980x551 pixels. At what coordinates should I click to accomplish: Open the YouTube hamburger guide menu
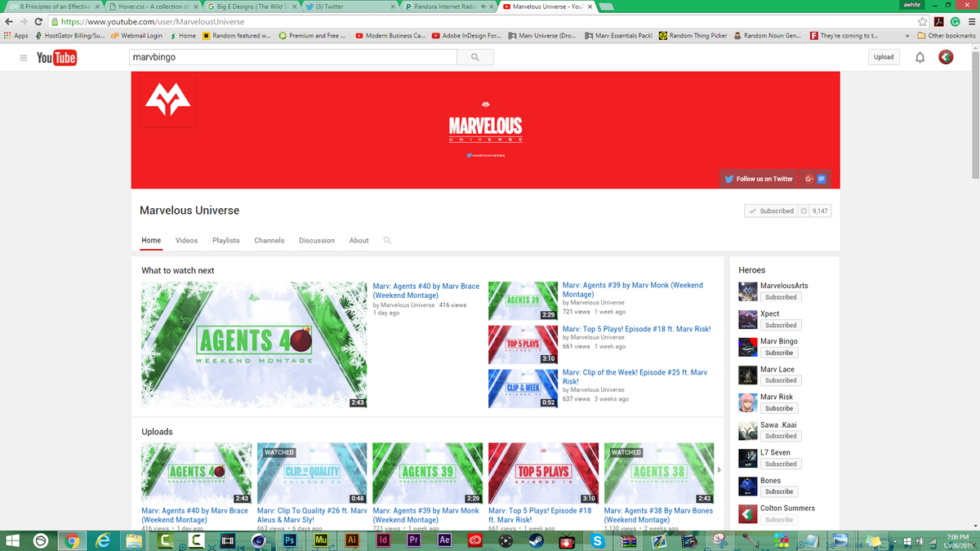click(23, 57)
